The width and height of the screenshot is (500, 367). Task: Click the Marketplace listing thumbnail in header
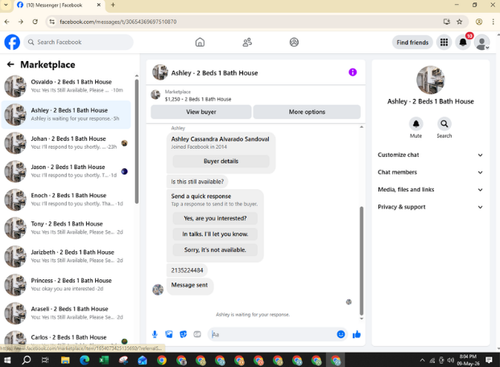[x=156, y=95]
